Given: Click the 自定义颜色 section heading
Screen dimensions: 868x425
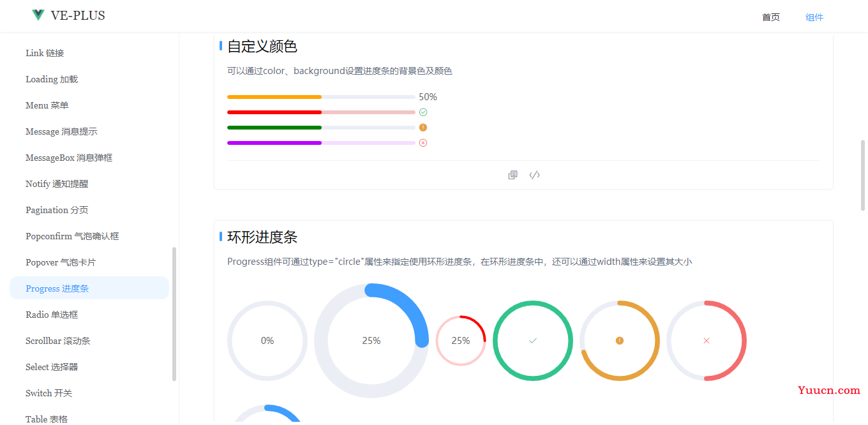Looking at the screenshot, I should [x=262, y=46].
